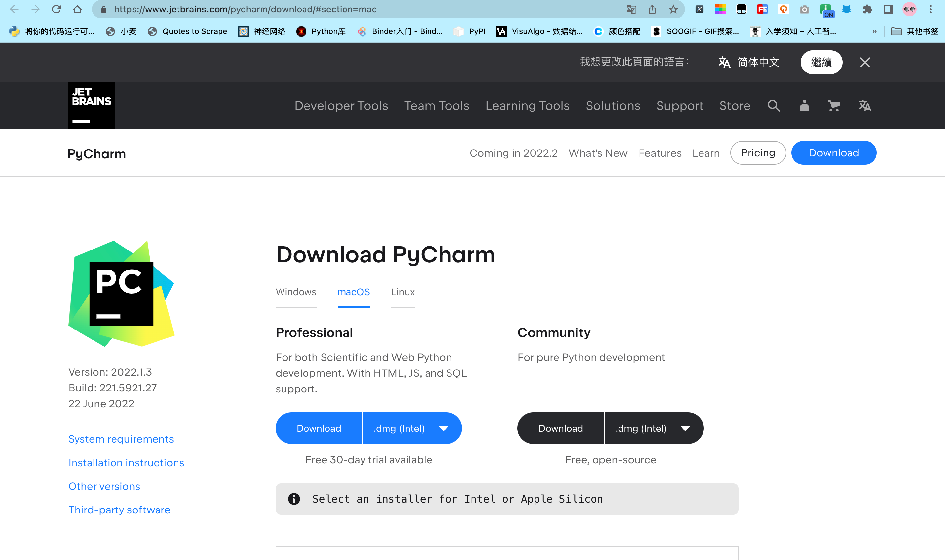The image size is (945, 560).
Task: Select the macOS tab
Action: 353,292
